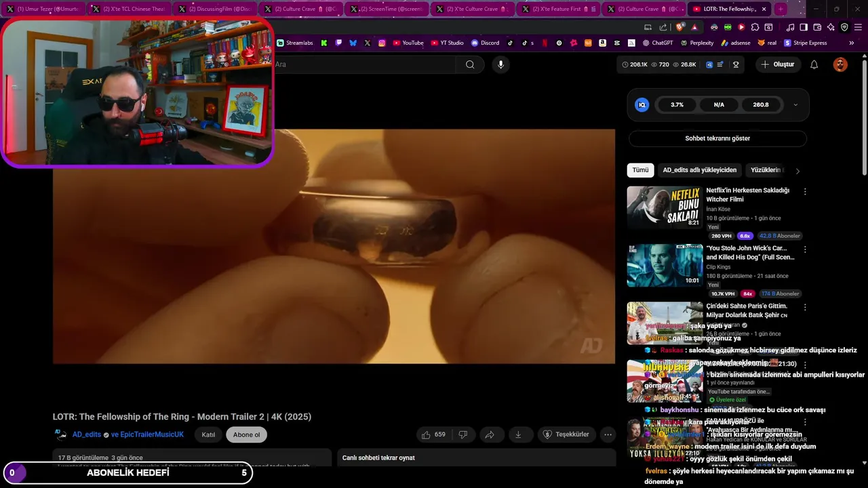Open the Stripe Express bookmark
This screenshot has height=488, width=868.
tap(806, 43)
